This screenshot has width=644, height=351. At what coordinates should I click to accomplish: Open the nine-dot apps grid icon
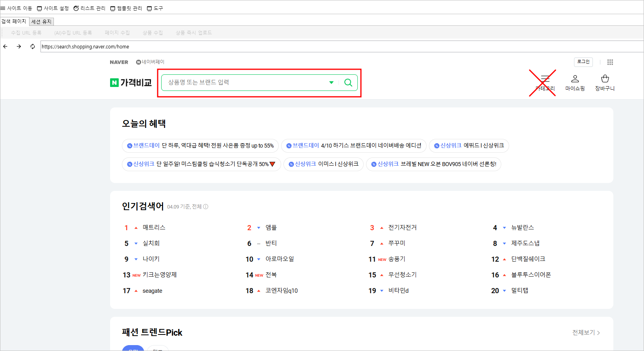coord(610,62)
